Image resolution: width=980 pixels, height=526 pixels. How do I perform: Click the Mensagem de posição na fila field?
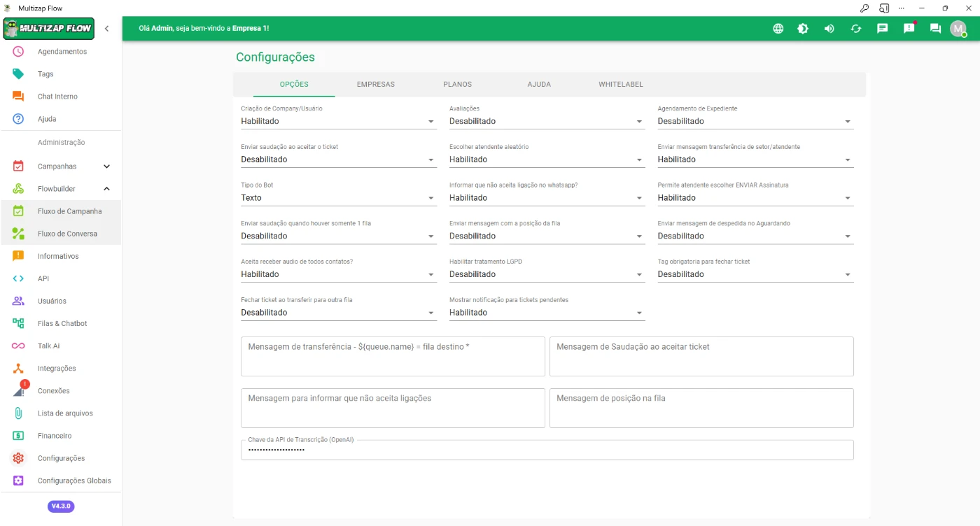(x=701, y=408)
